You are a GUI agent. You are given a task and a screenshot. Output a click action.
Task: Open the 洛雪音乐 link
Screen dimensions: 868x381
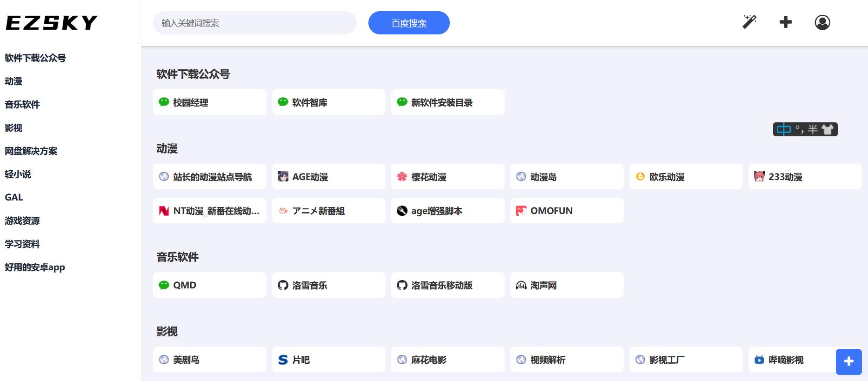329,285
